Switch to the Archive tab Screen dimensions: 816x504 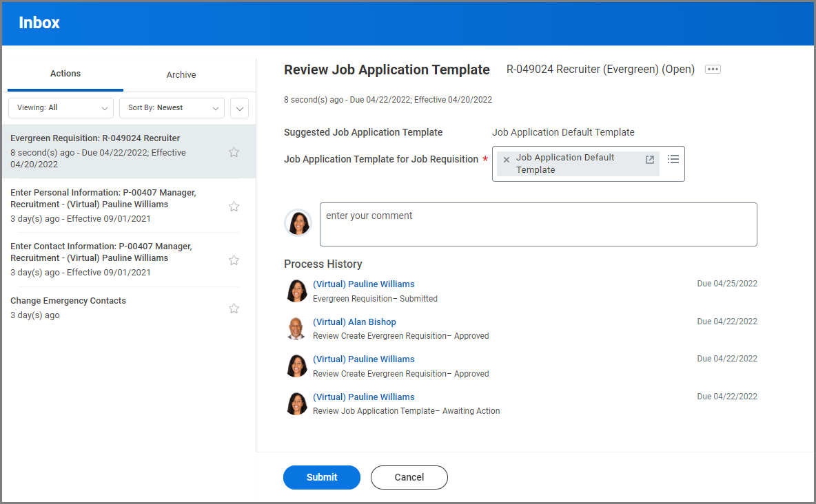pyautogui.click(x=181, y=75)
